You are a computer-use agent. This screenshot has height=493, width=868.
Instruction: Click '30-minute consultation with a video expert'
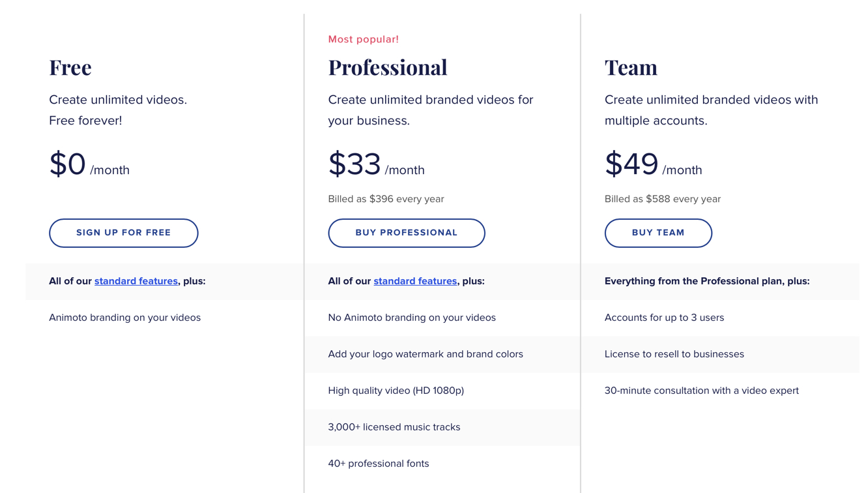701,391
